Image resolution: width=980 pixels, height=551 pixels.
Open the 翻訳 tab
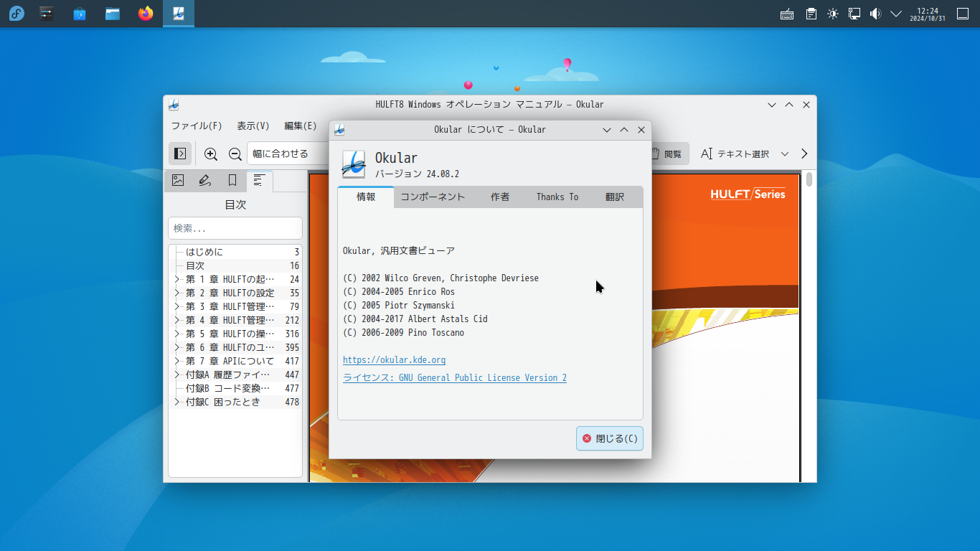click(x=615, y=197)
